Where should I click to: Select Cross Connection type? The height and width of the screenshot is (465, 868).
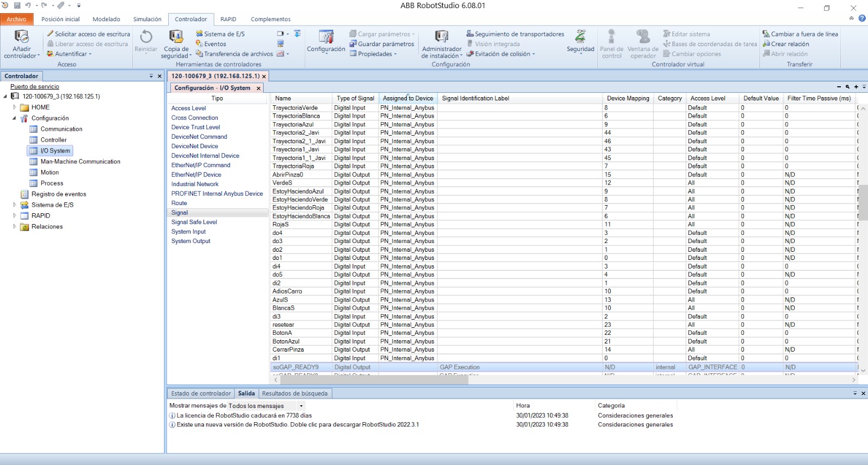(x=195, y=118)
